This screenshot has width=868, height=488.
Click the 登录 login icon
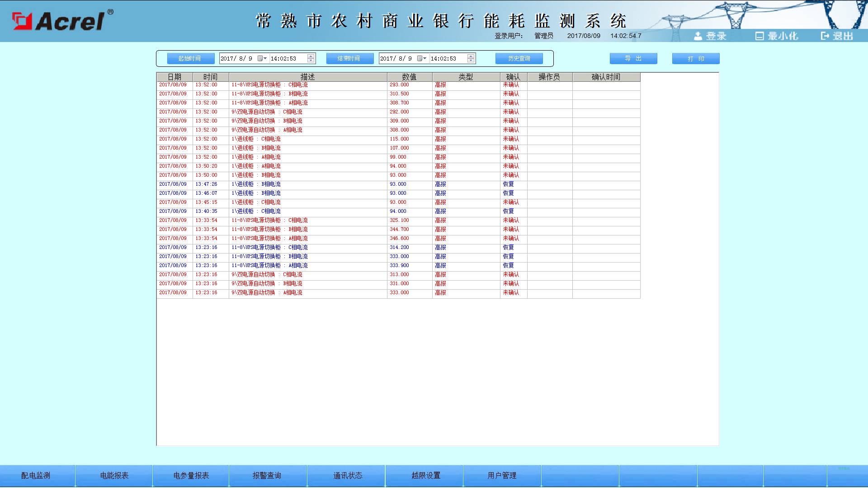pos(698,36)
